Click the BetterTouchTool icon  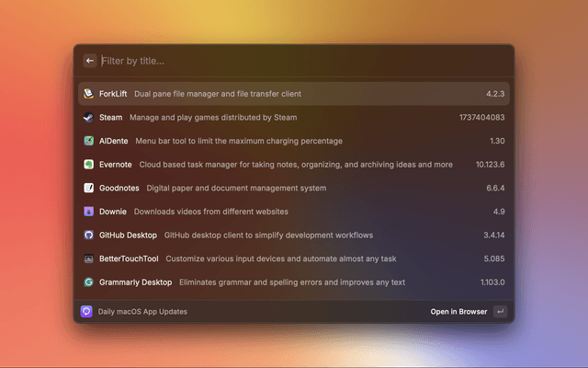(89, 259)
